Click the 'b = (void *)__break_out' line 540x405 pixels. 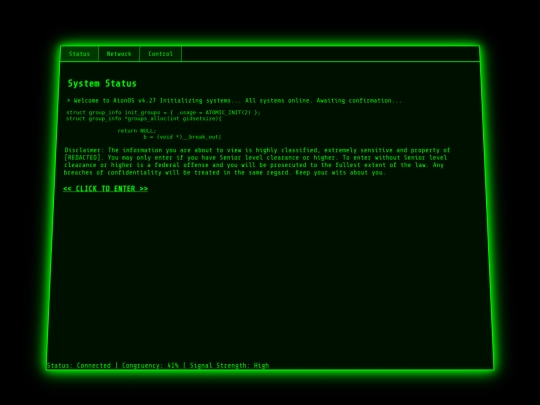(182, 137)
